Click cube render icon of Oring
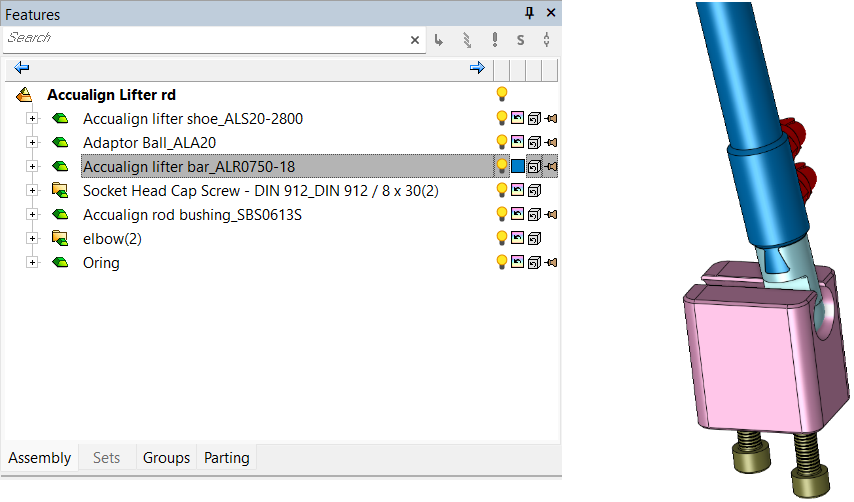The width and height of the screenshot is (854, 502). click(x=534, y=262)
